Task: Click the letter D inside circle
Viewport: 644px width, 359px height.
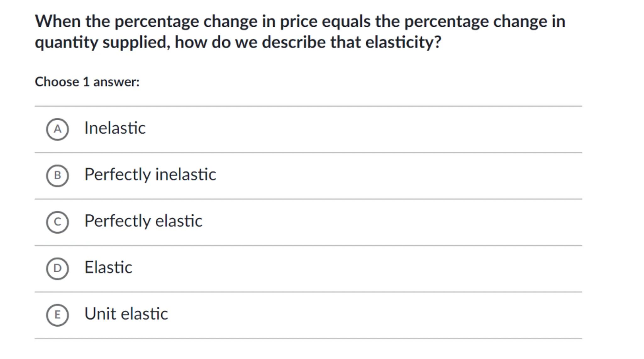Action: (57, 269)
